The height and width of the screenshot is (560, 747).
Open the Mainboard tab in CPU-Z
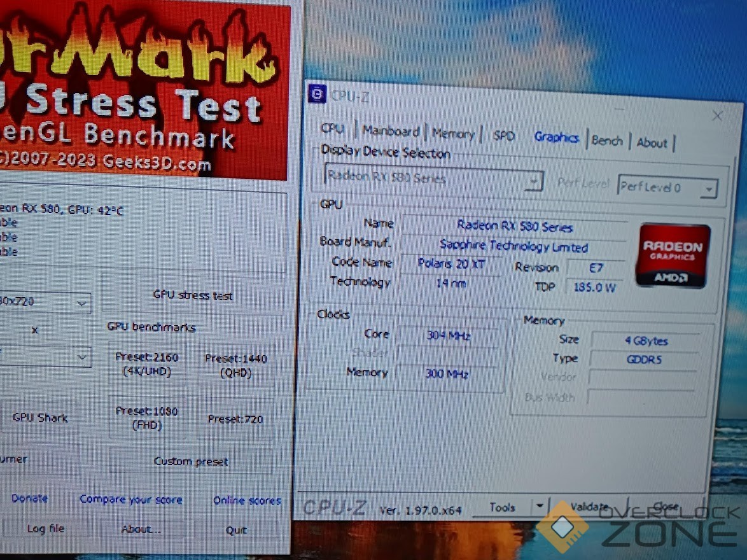(390, 131)
